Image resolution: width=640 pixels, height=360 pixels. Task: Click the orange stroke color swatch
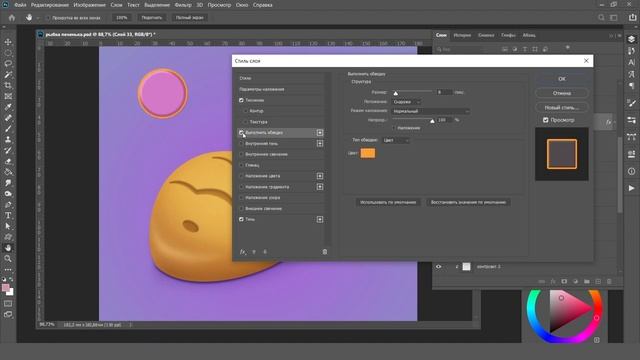[x=368, y=153]
